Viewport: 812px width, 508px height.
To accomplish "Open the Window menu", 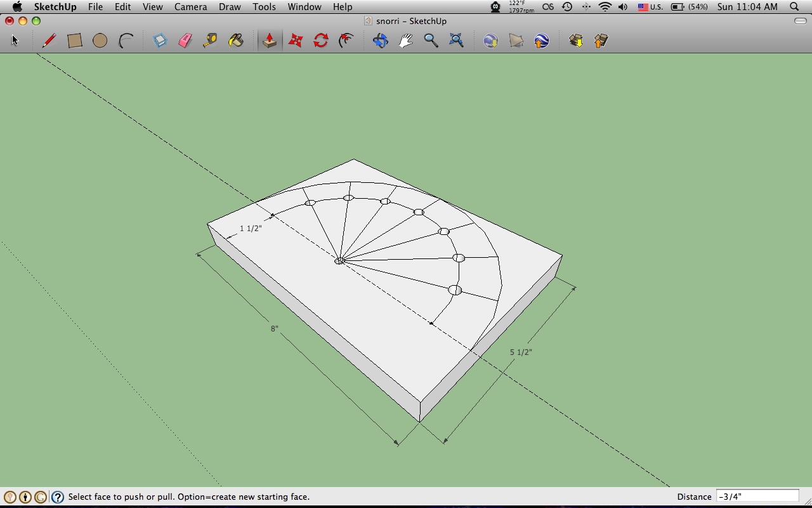I will 304,7.
